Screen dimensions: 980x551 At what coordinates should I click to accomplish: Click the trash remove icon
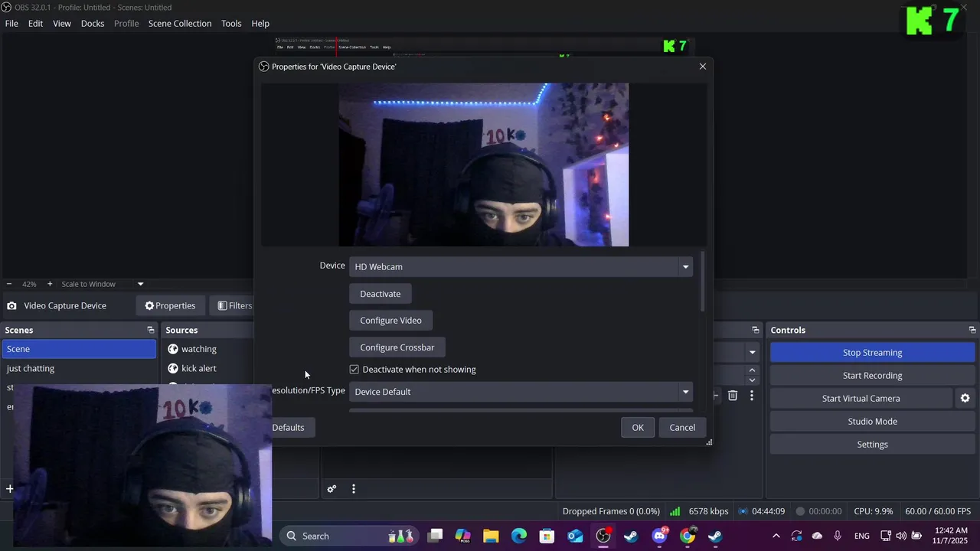[x=733, y=396]
